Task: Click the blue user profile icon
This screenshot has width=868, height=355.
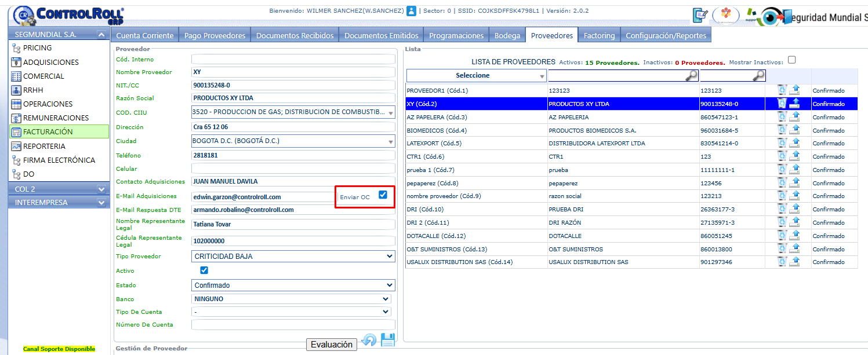Action: [412, 10]
